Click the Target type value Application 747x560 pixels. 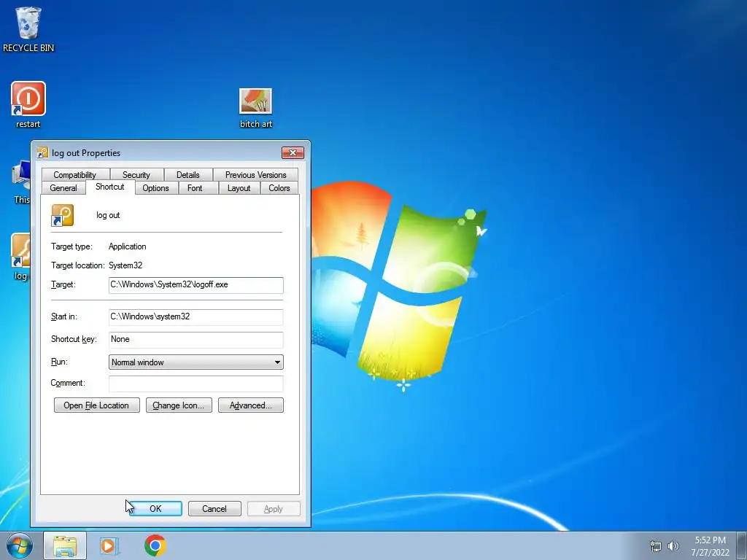[127, 246]
